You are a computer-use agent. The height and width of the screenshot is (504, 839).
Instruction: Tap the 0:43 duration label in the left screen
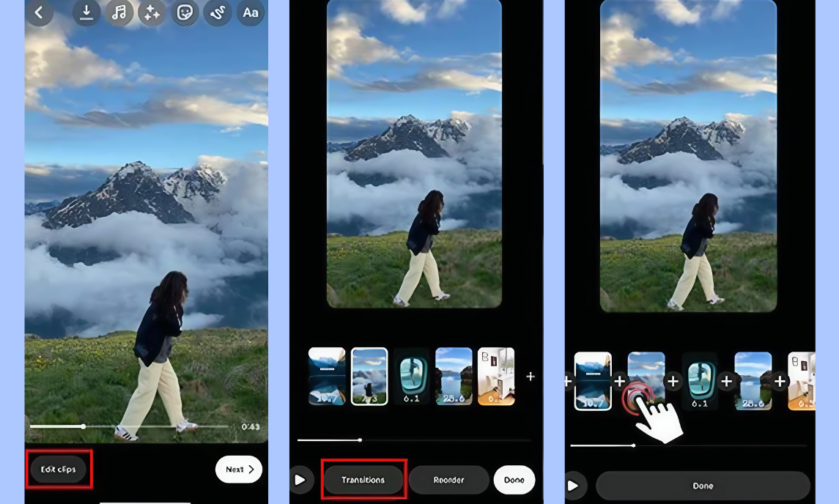(x=251, y=426)
